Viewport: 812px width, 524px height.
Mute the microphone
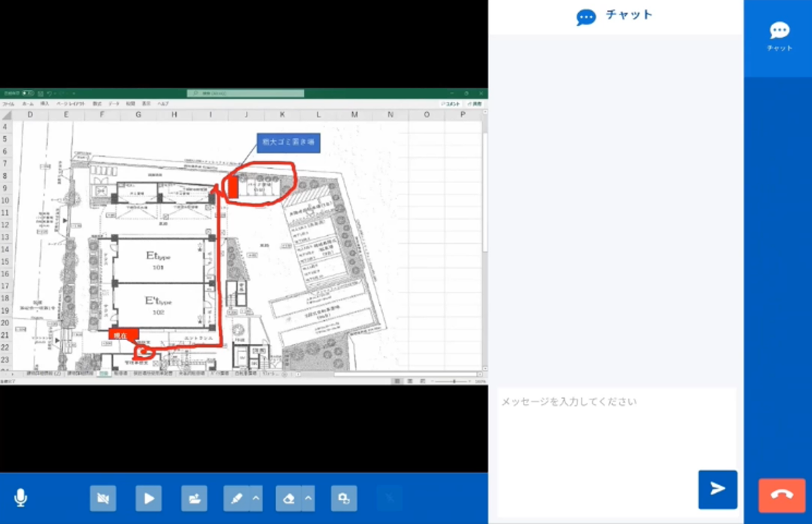click(x=21, y=498)
